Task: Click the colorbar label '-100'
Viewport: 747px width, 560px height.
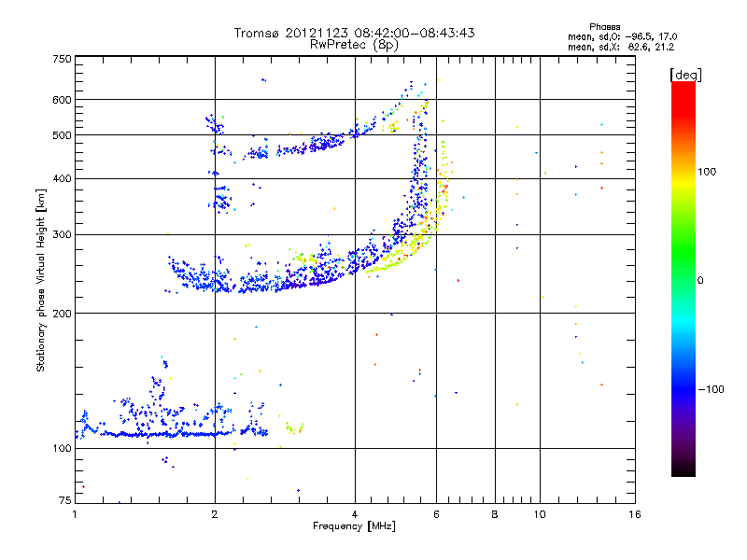Action: click(711, 389)
